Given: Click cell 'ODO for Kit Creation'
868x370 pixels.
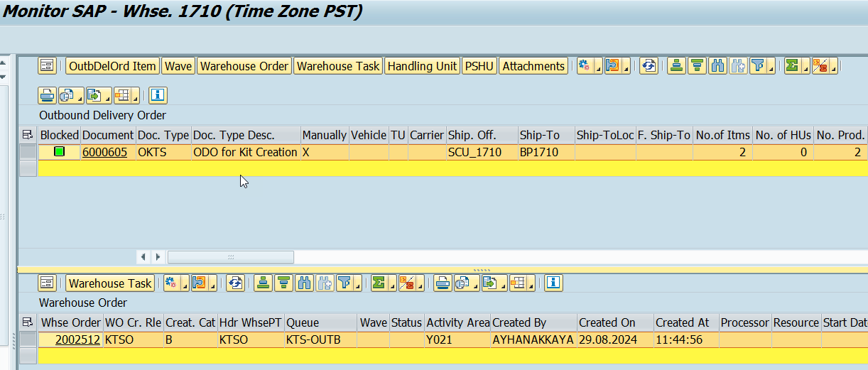Looking at the screenshot, I should (x=245, y=152).
